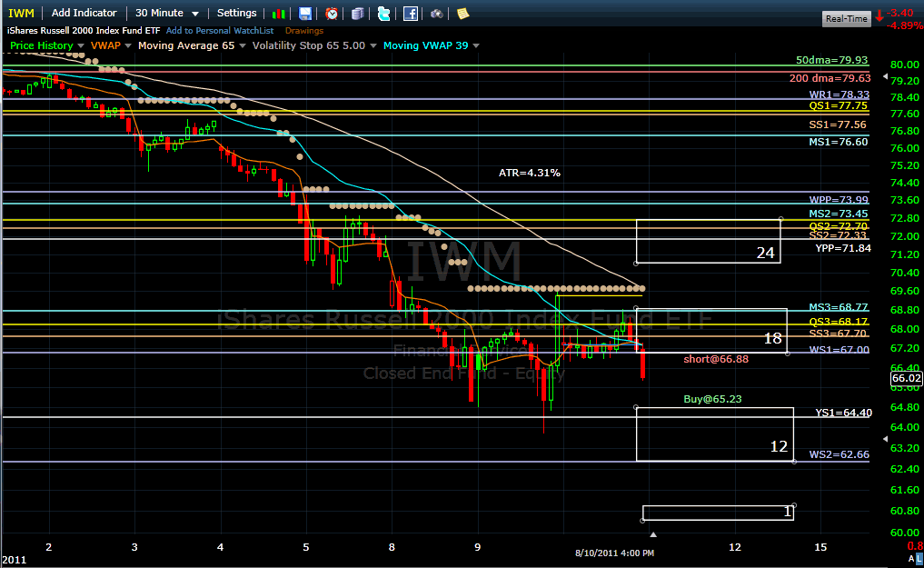Click the YPP=71.84 level label
The image size is (924, 568).
tap(842, 248)
